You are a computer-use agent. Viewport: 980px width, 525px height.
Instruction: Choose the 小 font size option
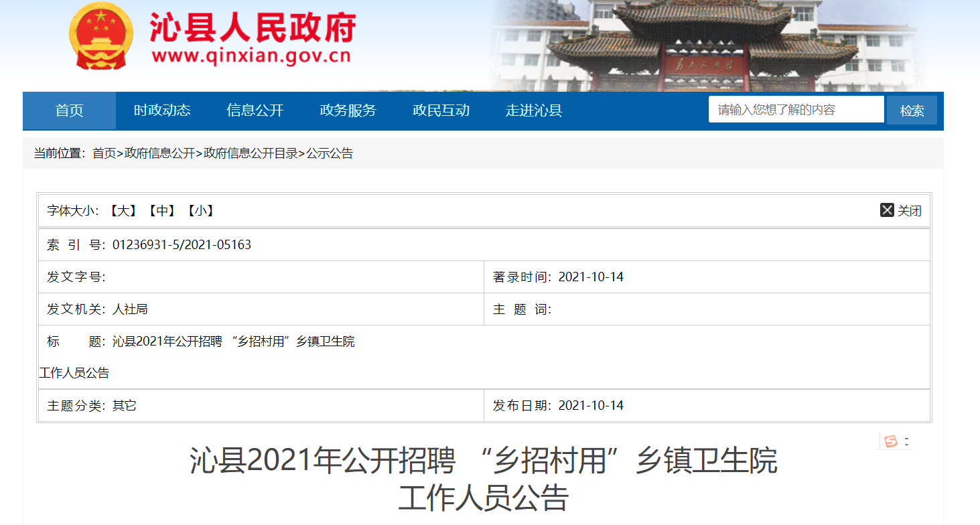click(200, 211)
